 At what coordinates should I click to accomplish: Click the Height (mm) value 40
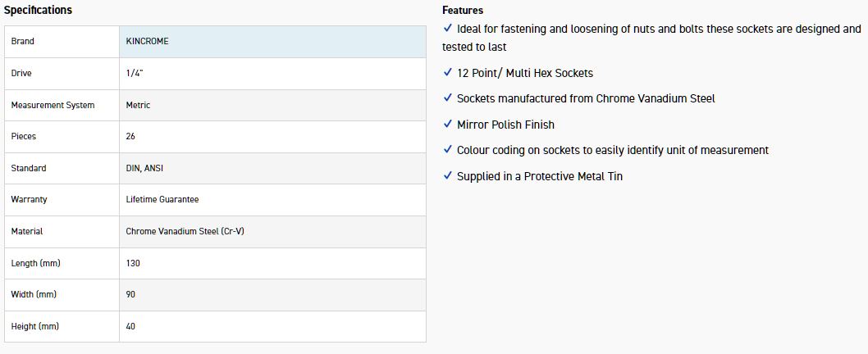point(130,326)
